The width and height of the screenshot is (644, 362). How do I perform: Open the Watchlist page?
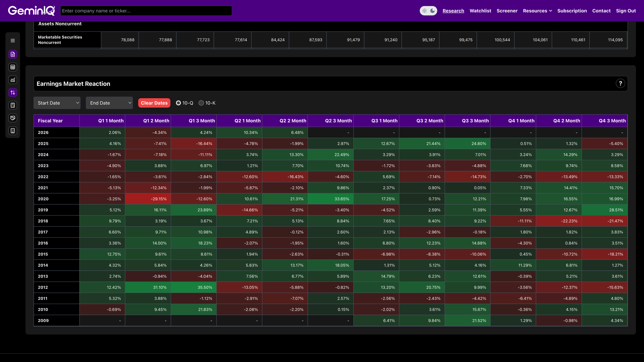click(x=480, y=11)
